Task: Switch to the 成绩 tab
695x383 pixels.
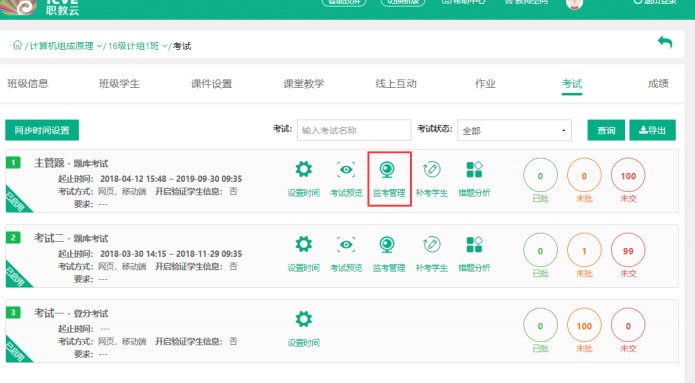Action: click(x=658, y=83)
